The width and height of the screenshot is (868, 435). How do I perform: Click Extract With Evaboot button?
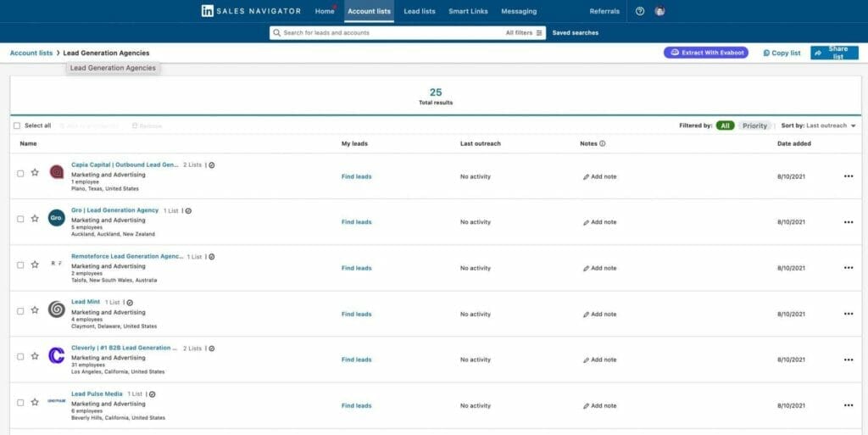[x=706, y=53]
